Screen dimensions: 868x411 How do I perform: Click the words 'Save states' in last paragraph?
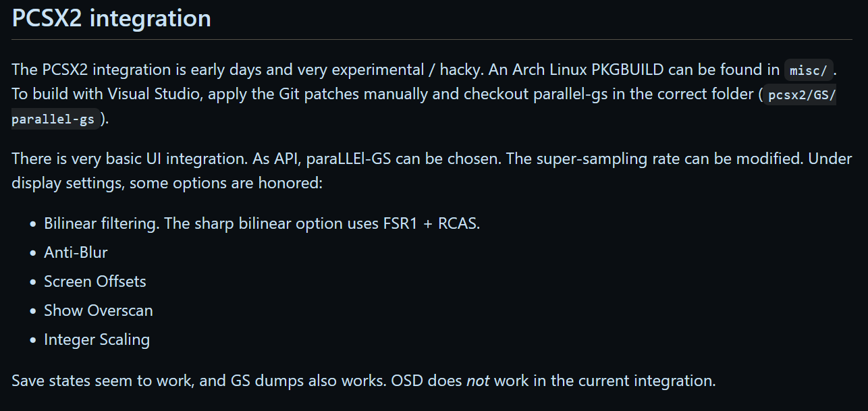coord(51,381)
